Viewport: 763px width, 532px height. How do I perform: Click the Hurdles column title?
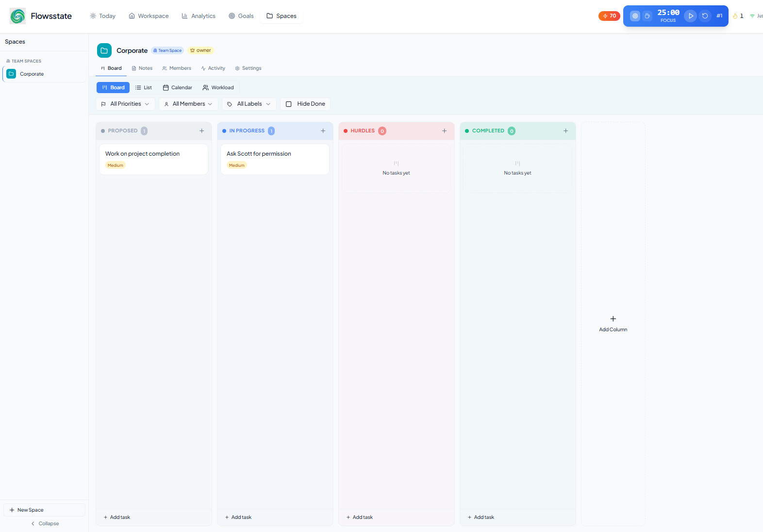pyautogui.click(x=363, y=131)
